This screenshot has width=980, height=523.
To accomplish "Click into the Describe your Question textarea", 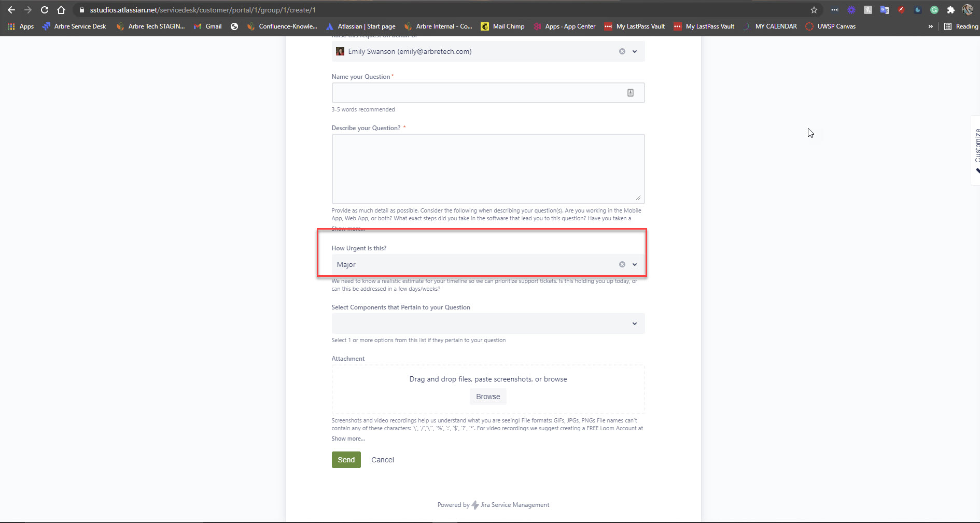I will click(x=488, y=169).
